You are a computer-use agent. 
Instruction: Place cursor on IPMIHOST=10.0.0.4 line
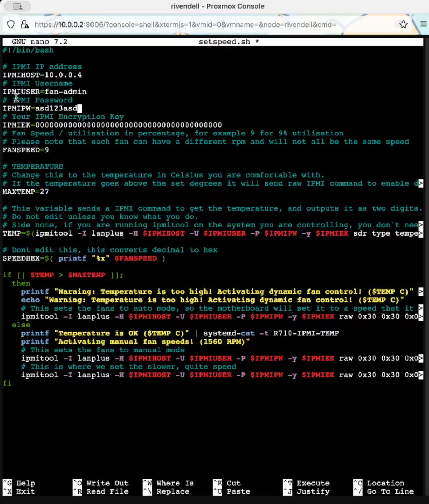point(42,75)
